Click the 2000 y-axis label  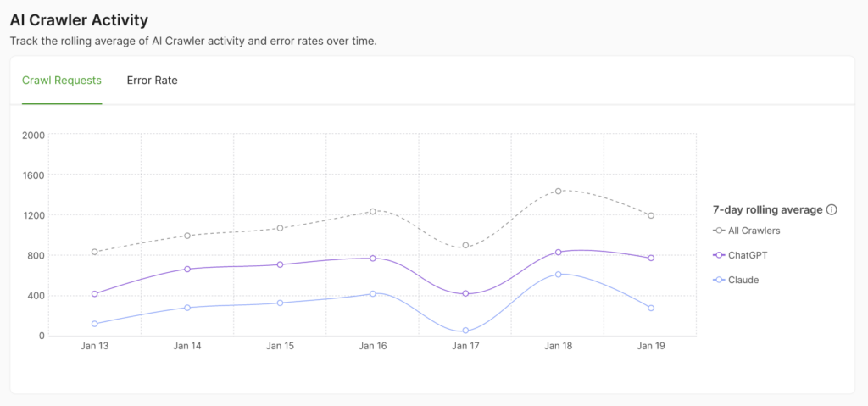click(x=33, y=135)
